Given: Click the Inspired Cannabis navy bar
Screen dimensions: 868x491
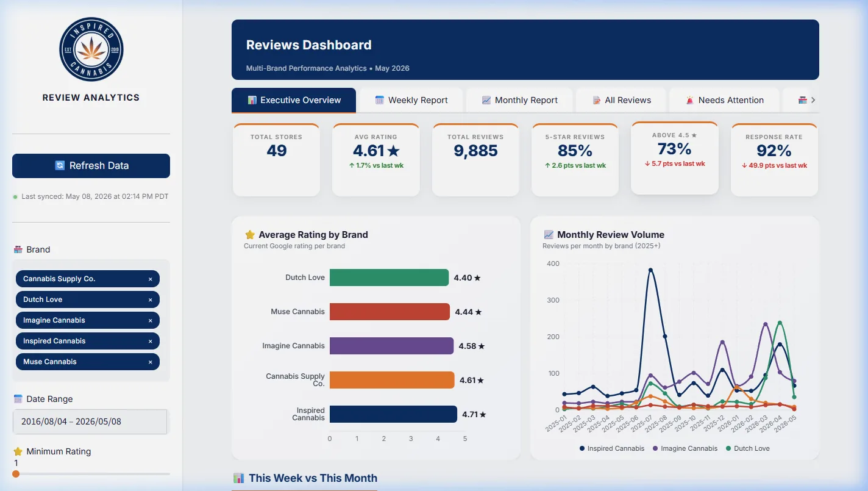Looking at the screenshot, I should (393, 414).
